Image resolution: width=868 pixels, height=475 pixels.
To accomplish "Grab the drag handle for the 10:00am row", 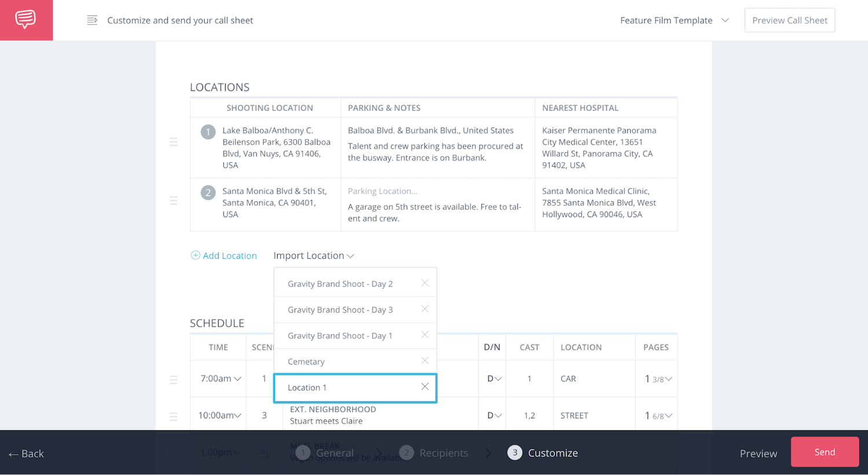I will [x=174, y=416].
